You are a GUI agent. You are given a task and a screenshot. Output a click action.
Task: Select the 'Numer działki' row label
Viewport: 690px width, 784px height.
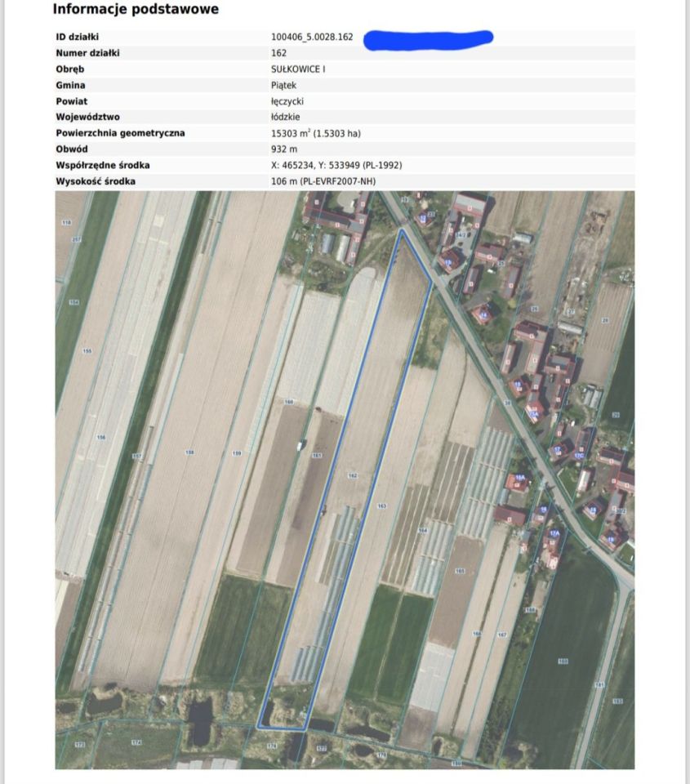click(88, 53)
